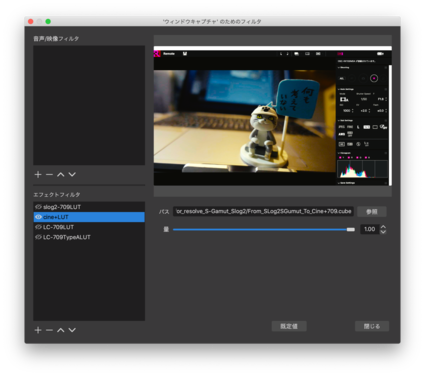Add a new audio/video filter with plus

click(x=38, y=174)
